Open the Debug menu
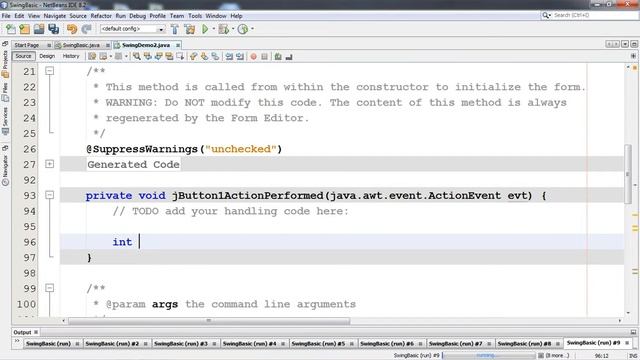 pos(138,16)
